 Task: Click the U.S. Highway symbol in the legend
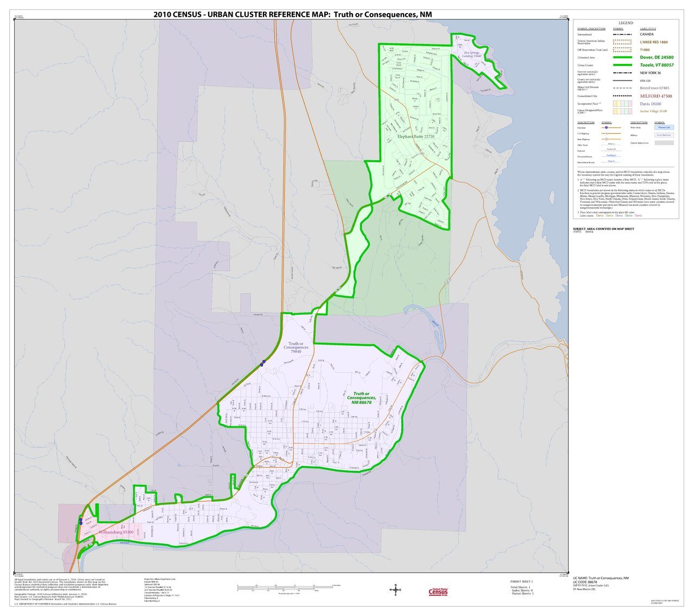611,134
